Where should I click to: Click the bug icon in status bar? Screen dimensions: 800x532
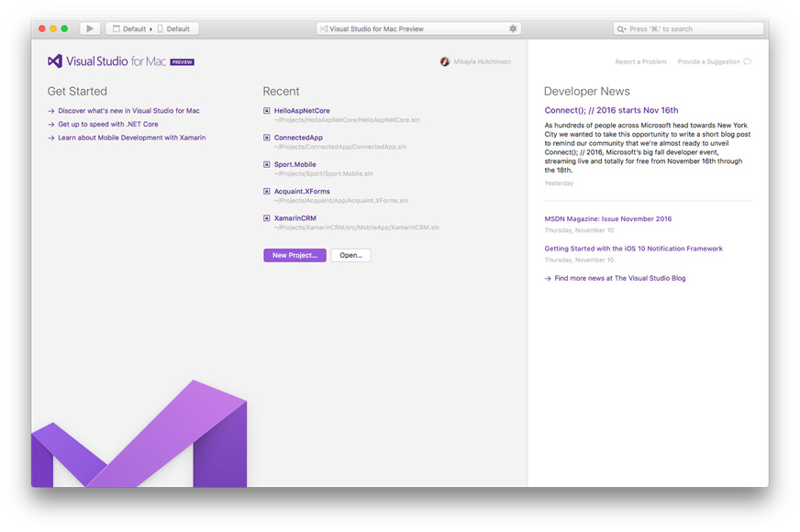(x=513, y=28)
